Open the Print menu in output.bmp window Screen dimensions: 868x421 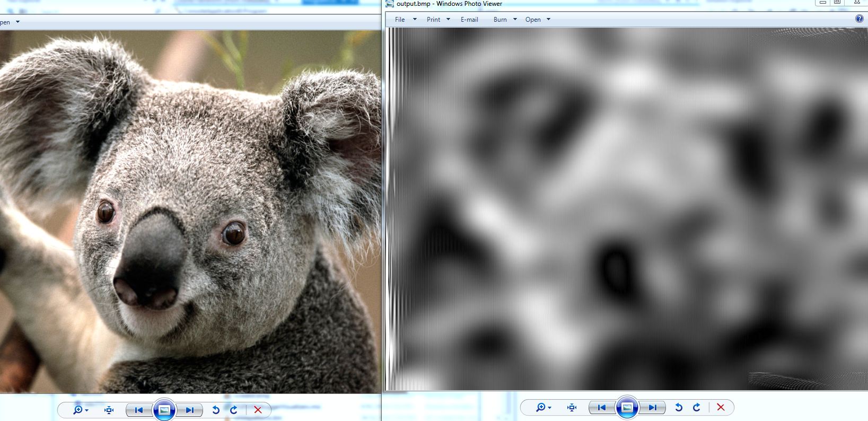(x=439, y=20)
